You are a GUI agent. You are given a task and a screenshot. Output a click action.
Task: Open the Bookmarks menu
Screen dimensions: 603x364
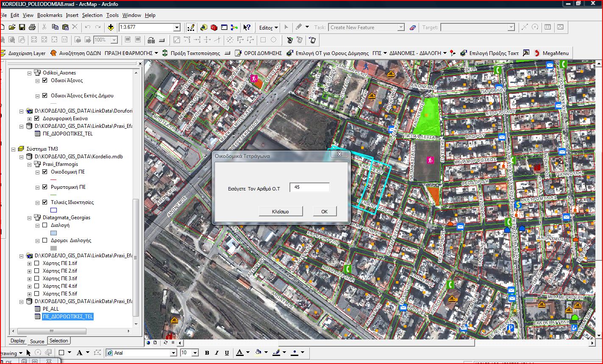point(50,15)
